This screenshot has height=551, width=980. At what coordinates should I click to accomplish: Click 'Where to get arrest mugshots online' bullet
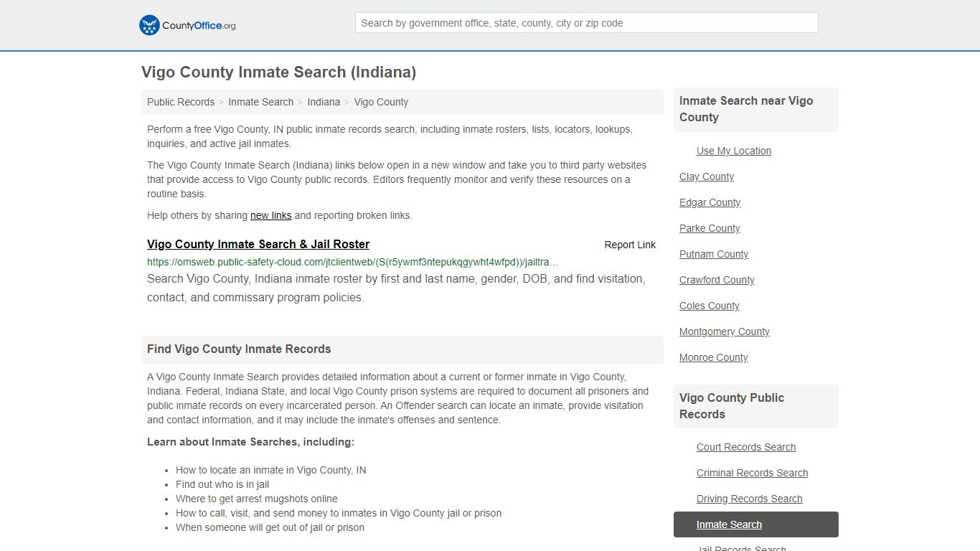(x=257, y=499)
